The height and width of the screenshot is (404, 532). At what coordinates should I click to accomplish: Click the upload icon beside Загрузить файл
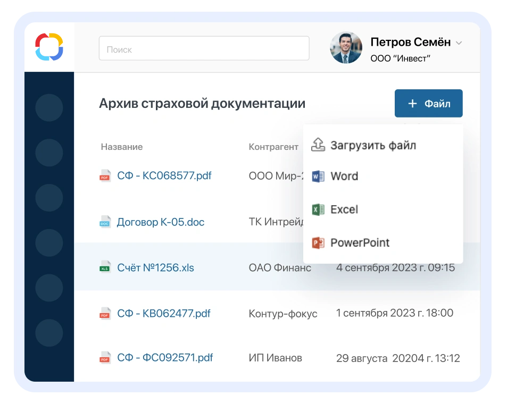point(318,145)
